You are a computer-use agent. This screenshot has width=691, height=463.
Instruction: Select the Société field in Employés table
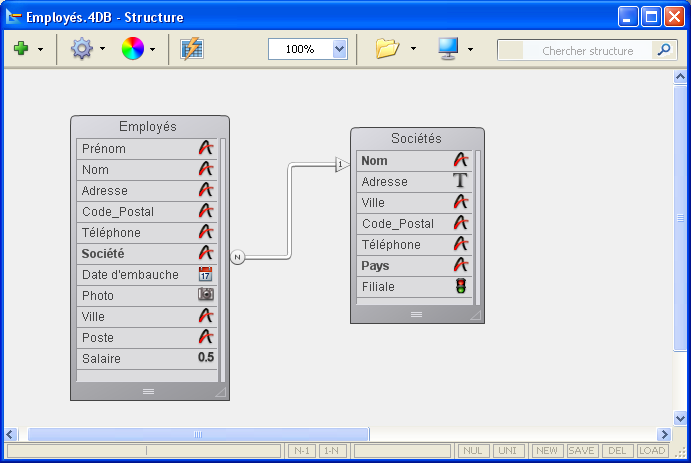138,253
